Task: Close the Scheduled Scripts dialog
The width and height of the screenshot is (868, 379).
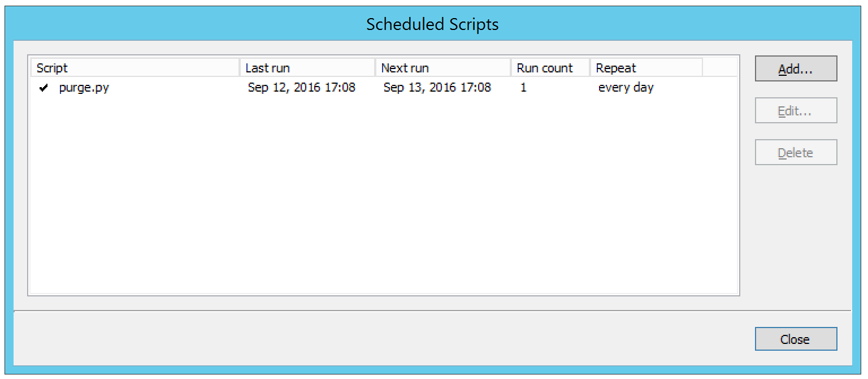Action: [x=796, y=339]
